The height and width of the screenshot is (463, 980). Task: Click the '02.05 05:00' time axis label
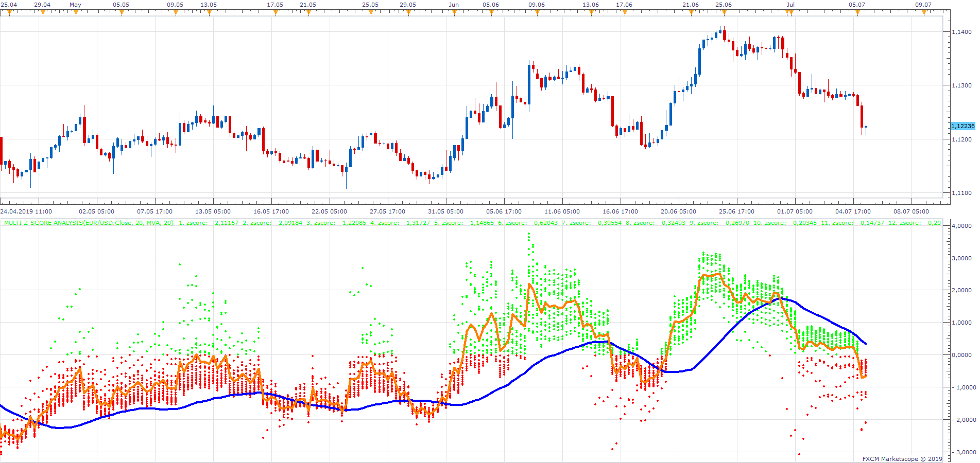click(x=96, y=211)
